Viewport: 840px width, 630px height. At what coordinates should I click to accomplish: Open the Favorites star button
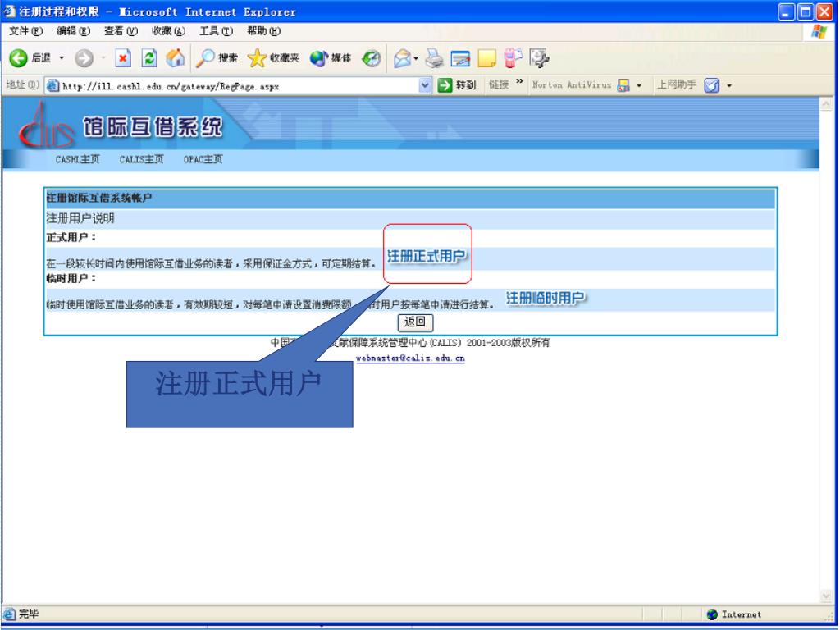pyautogui.click(x=273, y=58)
